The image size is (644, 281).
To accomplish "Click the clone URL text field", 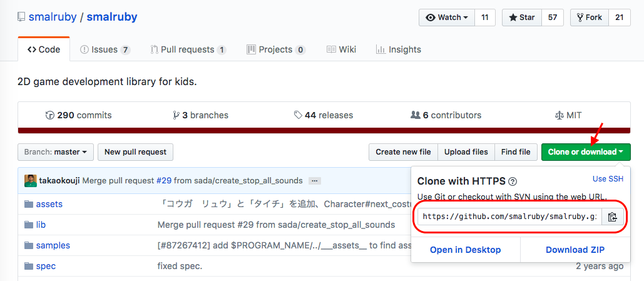I will pos(509,217).
